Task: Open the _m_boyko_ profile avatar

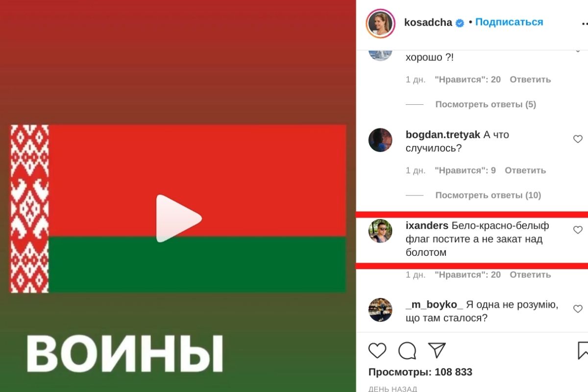Action: pyautogui.click(x=380, y=310)
